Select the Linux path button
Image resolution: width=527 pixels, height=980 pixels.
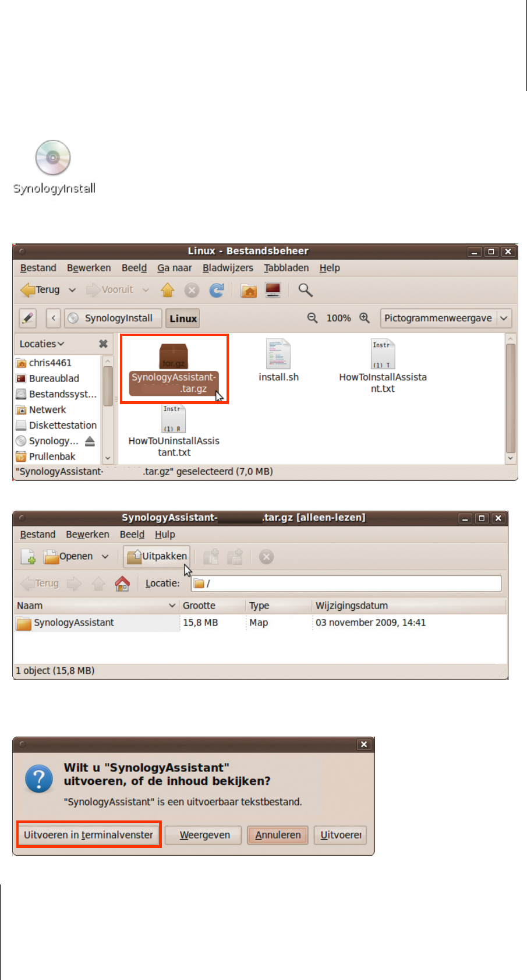tap(183, 318)
